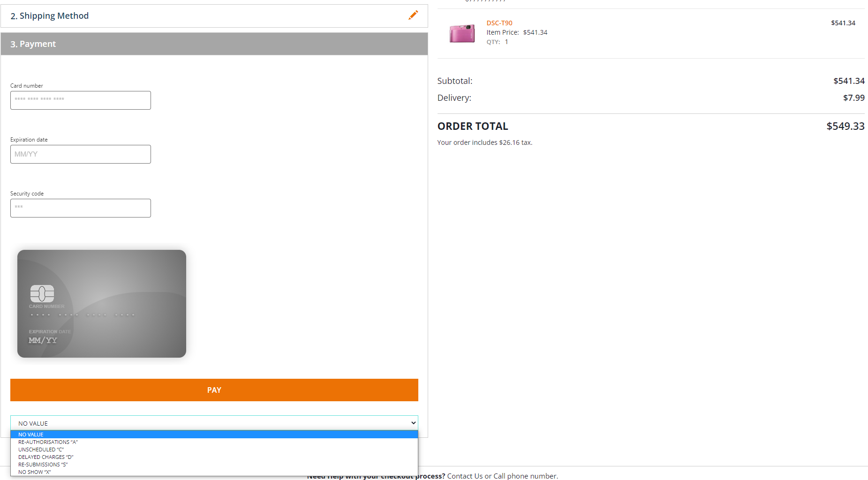Focus the Expiration date MM/YY field

coord(81,154)
